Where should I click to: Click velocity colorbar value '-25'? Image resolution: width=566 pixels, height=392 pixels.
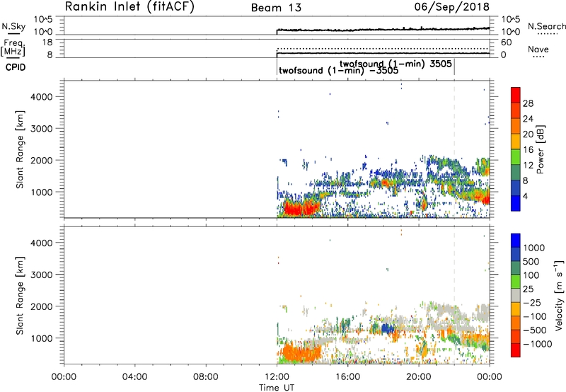coord(532,302)
